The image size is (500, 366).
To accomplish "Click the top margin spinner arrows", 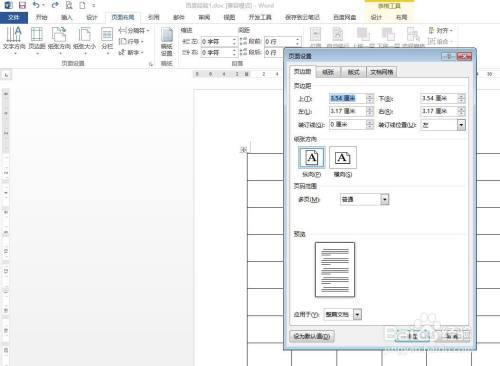I will (x=370, y=98).
